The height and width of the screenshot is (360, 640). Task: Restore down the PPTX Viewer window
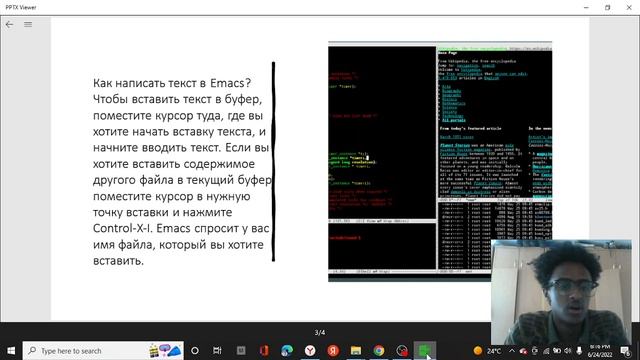pyautogui.click(x=607, y=7)
